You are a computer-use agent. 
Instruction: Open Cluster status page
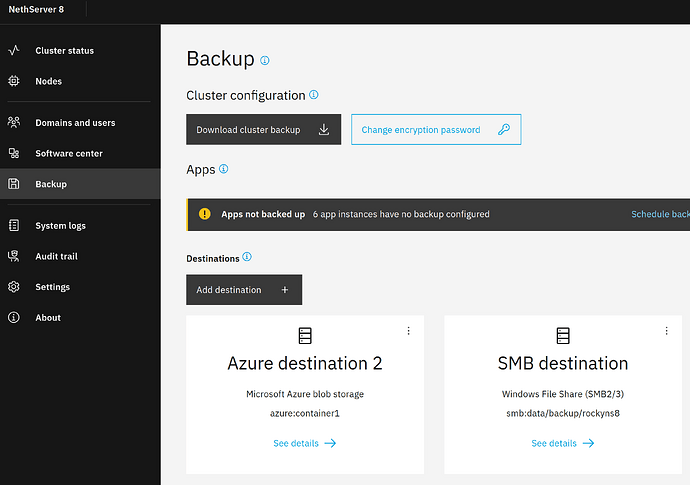click(80, 51)
